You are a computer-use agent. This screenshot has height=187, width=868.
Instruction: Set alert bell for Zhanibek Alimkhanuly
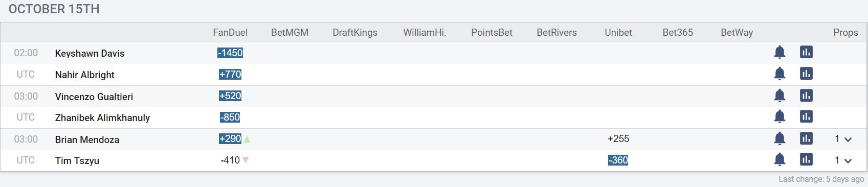click(780, 116)
